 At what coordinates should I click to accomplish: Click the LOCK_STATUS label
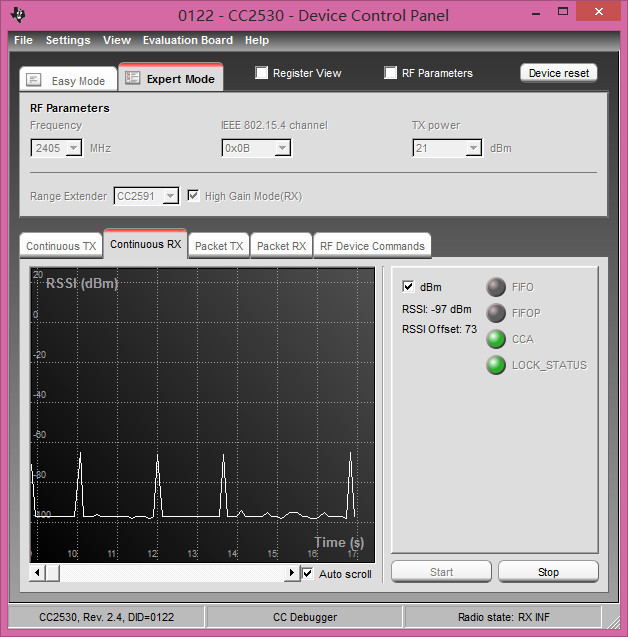549,365
